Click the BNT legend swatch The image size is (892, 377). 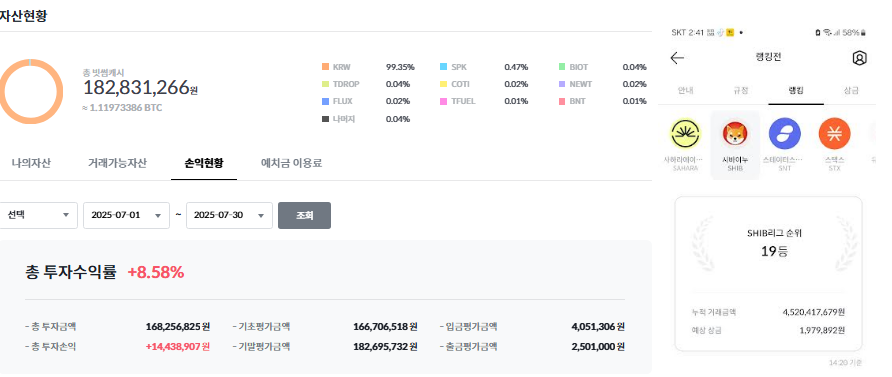tap(562, 101)
